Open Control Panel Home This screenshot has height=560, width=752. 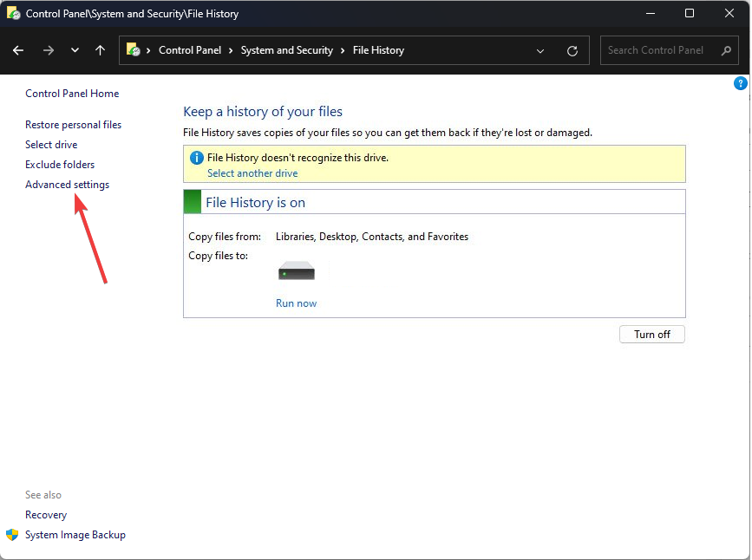(72, 94)
